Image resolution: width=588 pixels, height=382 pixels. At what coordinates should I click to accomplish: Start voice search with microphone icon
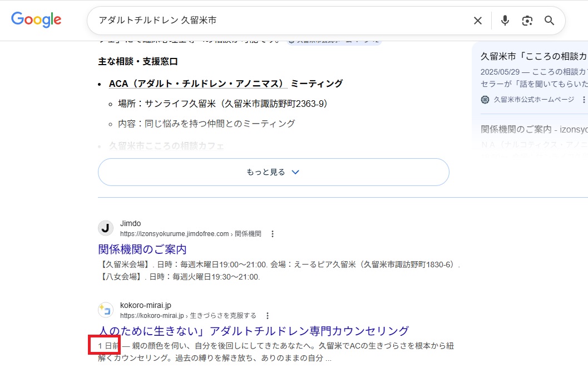pos(505,21)
